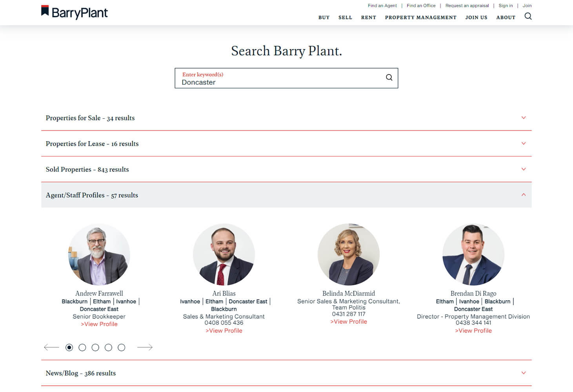Screen dimensions: 573x392
Task: Open Sold Properties – 843 results
Action: (x=286, y=169)
